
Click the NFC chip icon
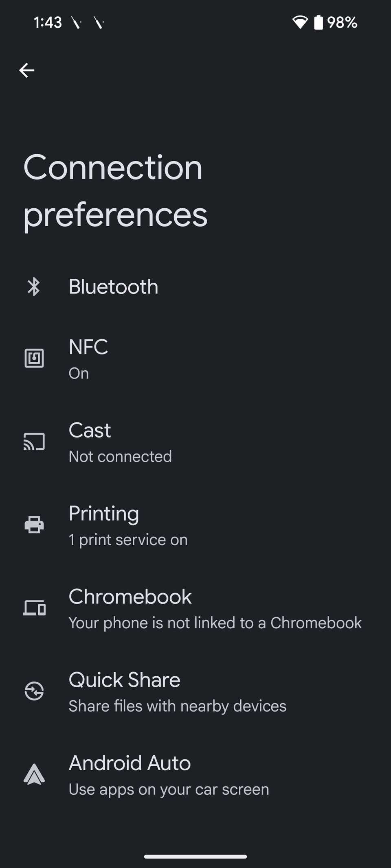[34, 358]
